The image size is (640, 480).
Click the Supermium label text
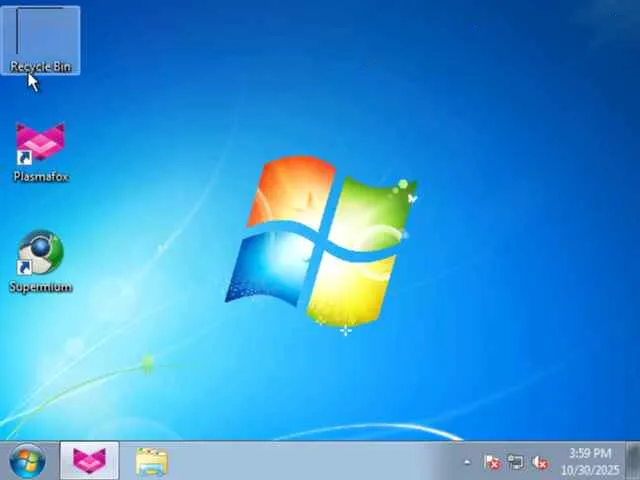click(40, 287)
